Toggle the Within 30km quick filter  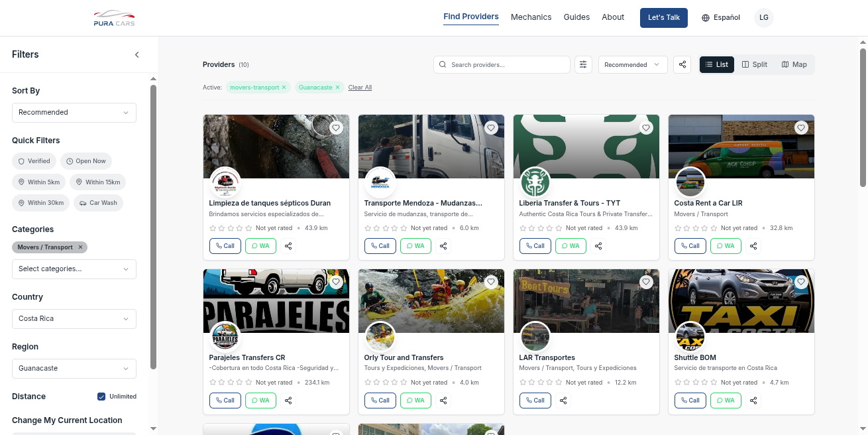(x=41, y=203)
